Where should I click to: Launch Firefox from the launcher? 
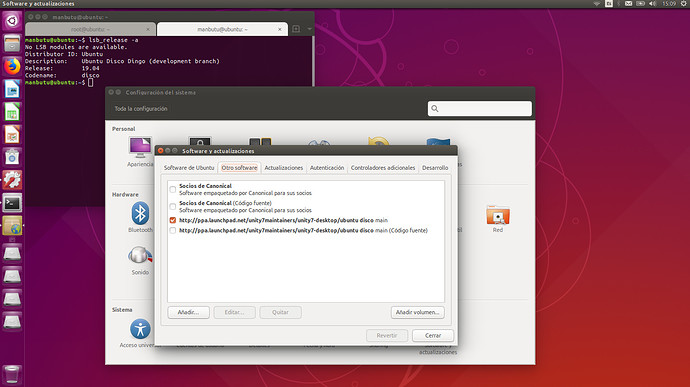[12, 66]
